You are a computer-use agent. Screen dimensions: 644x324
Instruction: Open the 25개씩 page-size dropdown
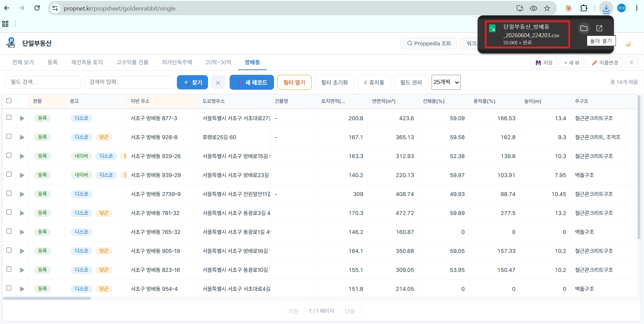(x=446, y=82)
